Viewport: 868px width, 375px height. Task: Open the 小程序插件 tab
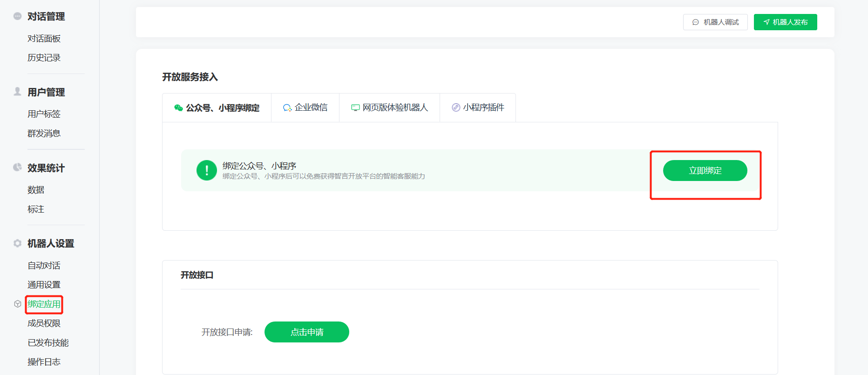click(x=478, y=107)
